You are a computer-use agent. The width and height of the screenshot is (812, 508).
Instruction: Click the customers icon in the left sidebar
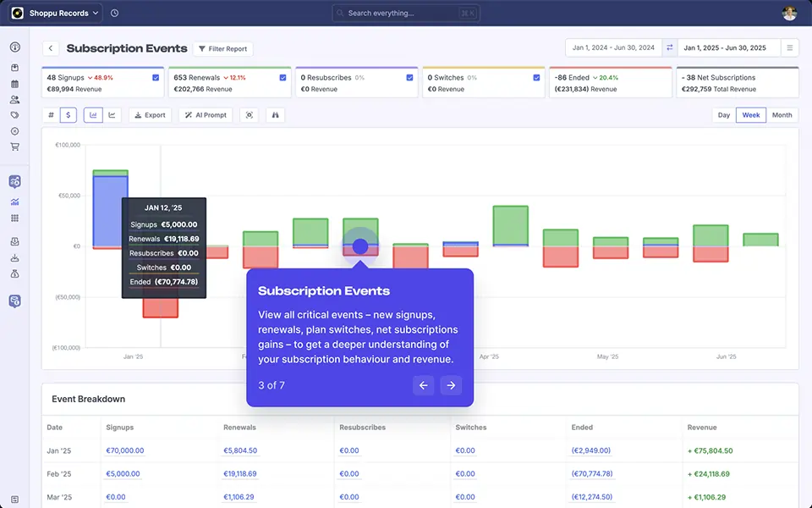point(14,100)
